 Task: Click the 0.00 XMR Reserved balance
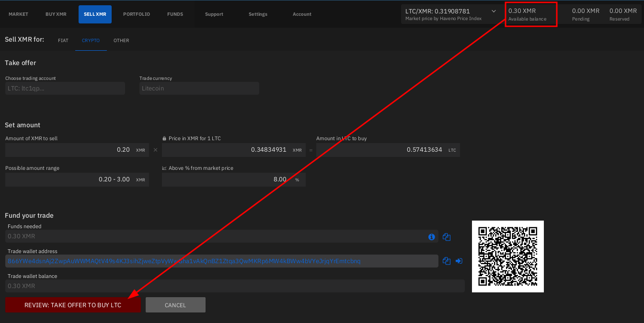point(623,14)
